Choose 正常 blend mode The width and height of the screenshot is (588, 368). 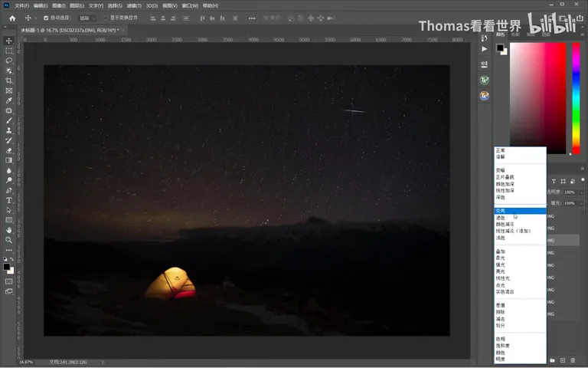[500, 150]
